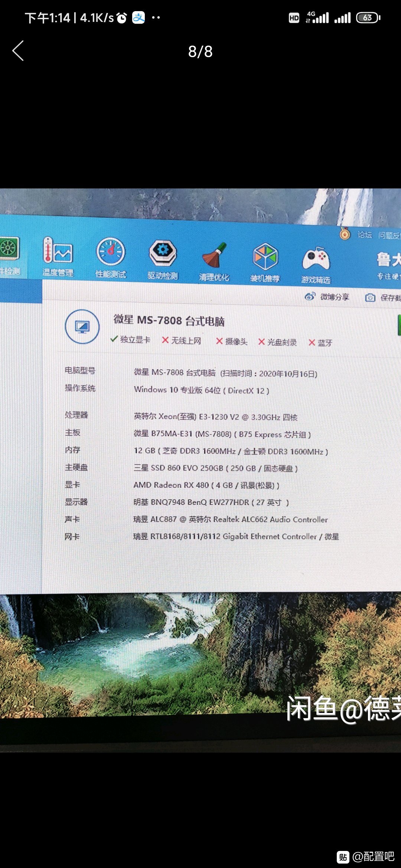Open 装机推荐 cube icon
This screenshot has height=868, width=401.
(265, 263)
